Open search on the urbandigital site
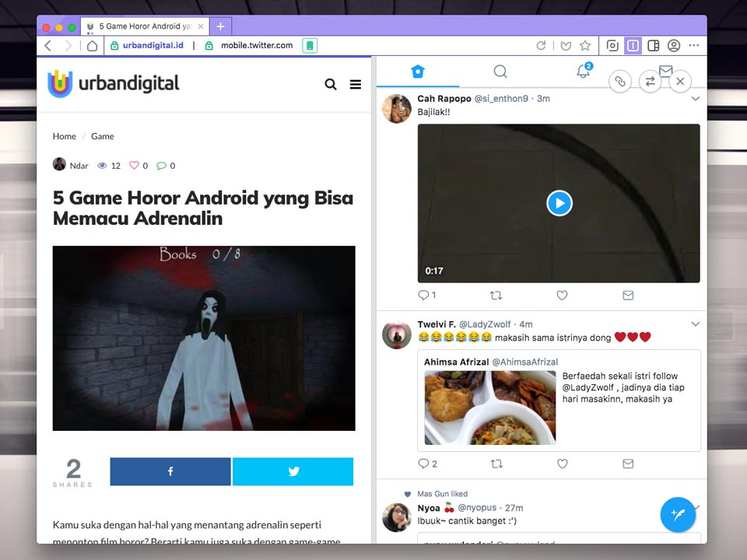This screenshot has height=560, width=747. pyautogui.click(x=331, y=85)
